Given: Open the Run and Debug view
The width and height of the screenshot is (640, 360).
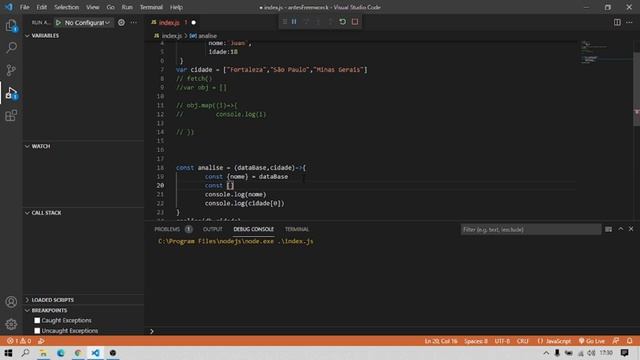Looking at the screenshot, I should pyautogui.click(x=11, y=93).
